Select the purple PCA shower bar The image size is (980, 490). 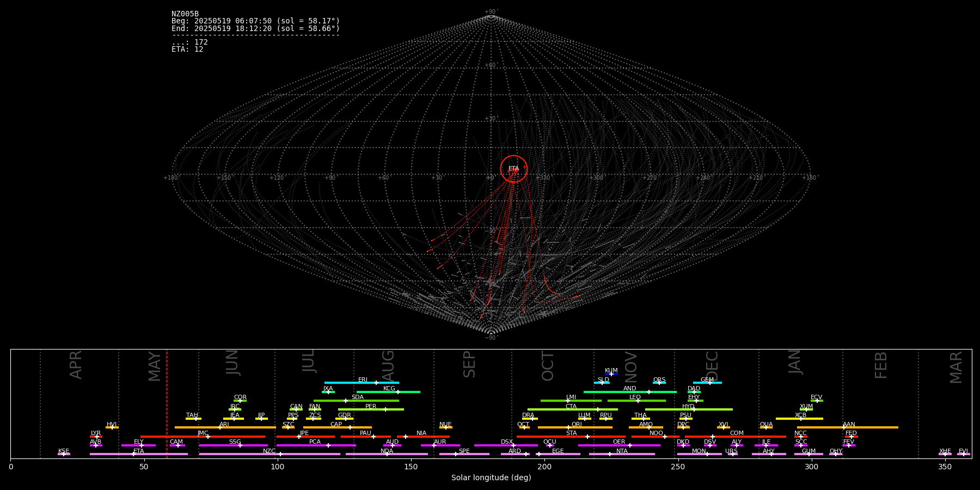[x=316, y=445]
